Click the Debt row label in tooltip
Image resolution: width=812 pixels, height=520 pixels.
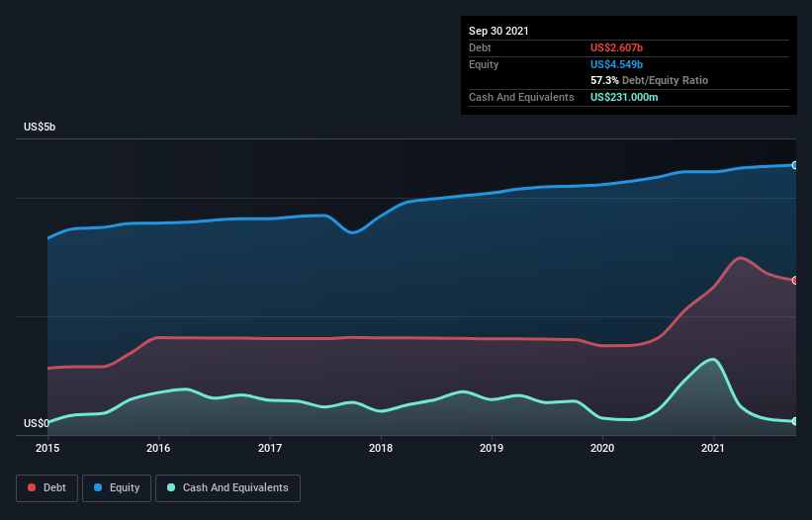[480, 47]
